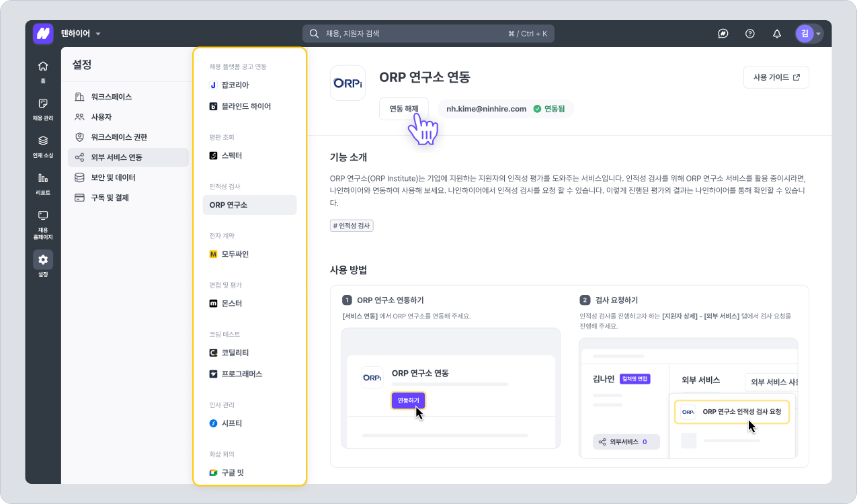Select 외부 서비스 연동 settings menu item
The height and width of the screenshot is (504, 857).
128,158
